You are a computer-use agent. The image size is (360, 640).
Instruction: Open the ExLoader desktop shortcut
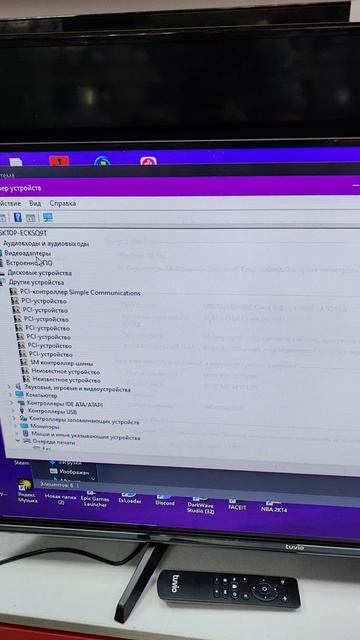coord(129,497)
